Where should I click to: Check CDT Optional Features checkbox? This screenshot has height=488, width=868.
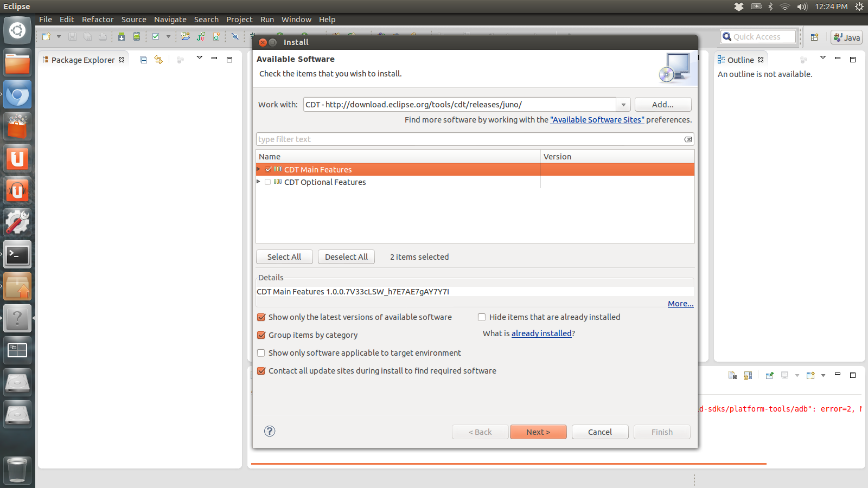tap(268, 182)
